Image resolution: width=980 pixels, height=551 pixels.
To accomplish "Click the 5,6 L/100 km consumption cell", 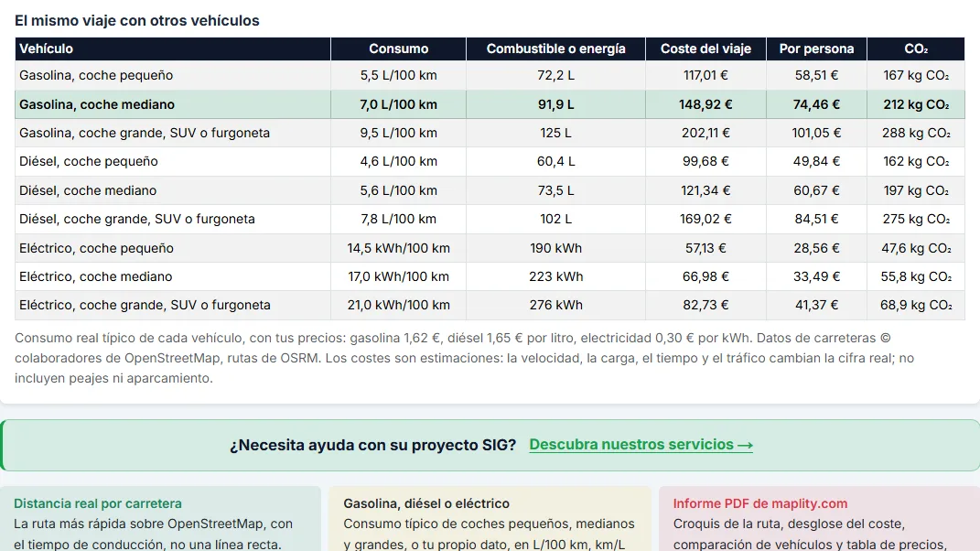I will 399,190.
